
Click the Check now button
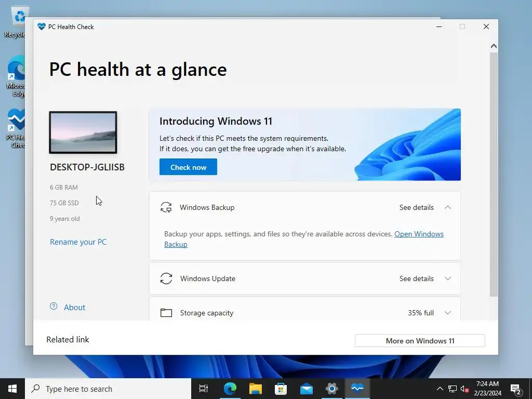(188, 167)
